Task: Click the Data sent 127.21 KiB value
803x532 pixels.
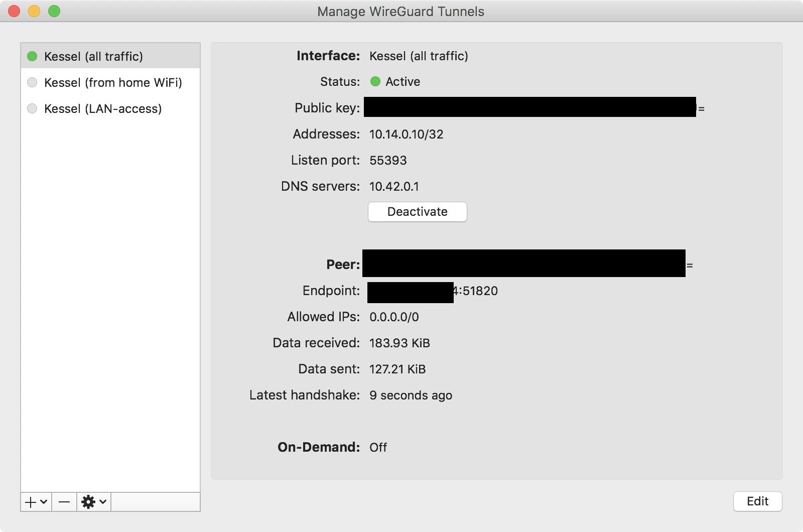Action: coord(397,369)
